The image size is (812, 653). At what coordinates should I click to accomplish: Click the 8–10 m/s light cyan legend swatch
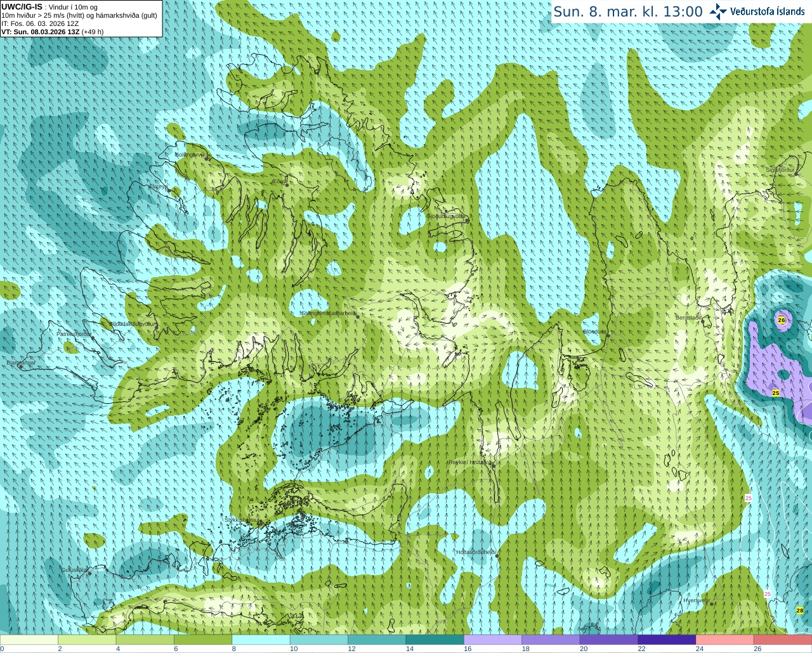point(261,640)
